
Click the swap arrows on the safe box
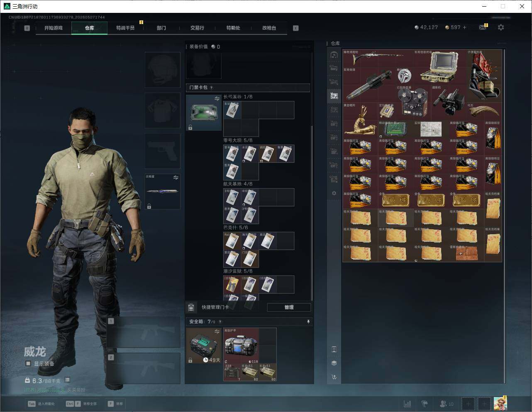(217, 331)
